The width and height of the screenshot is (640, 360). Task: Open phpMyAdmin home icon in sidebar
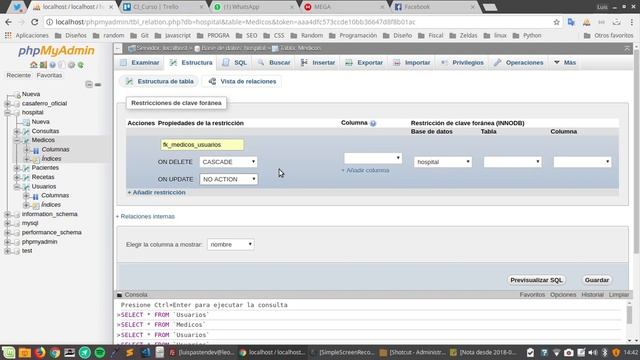pos(33,65)
